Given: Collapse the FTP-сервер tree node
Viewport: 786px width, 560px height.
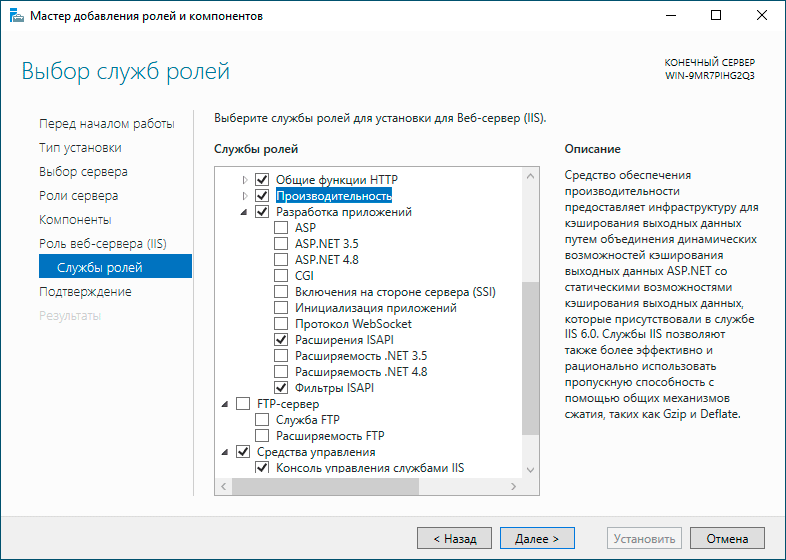Looking at the screenshot, I should pyautogui.click(x=225, y=404).
